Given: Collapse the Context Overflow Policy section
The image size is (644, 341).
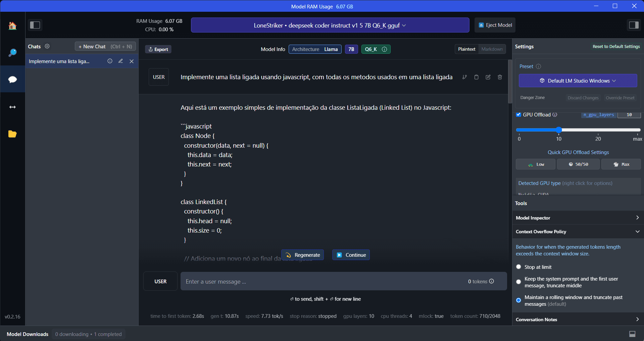Looking at the screenshot, I should coord(578,232).
